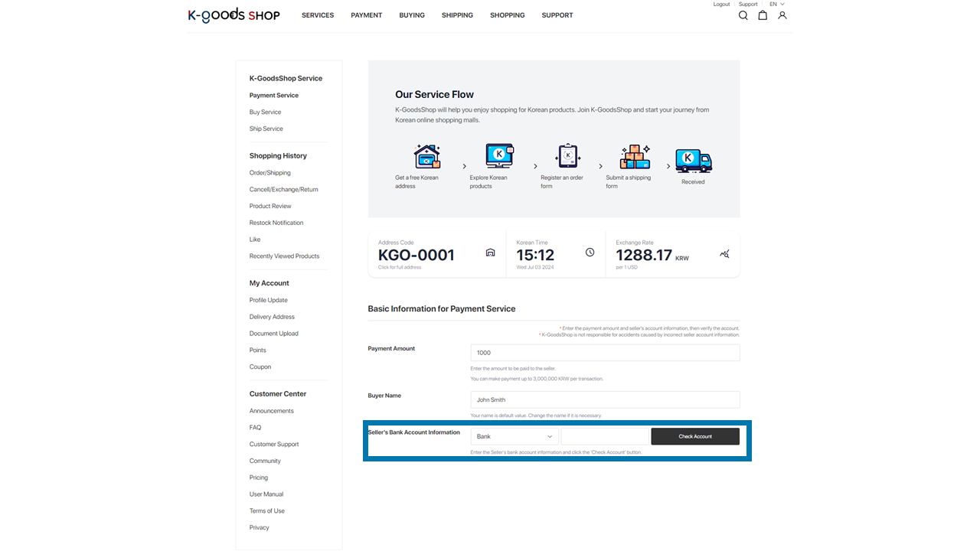The image size is (980, 551).
Task: Click the 15:12 Korean time value
Action: click(535, 256)
